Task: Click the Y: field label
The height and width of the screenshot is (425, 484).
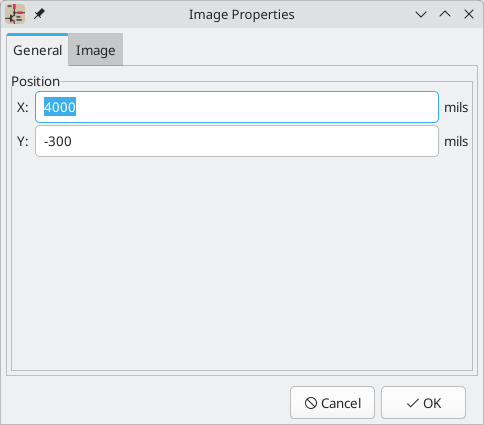Action: pyautogui.click(x=23, y=141)
